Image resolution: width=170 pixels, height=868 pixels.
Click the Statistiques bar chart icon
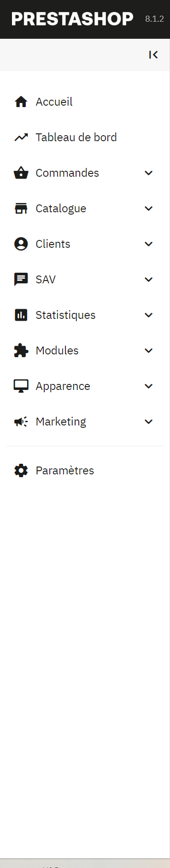[21, 315]
